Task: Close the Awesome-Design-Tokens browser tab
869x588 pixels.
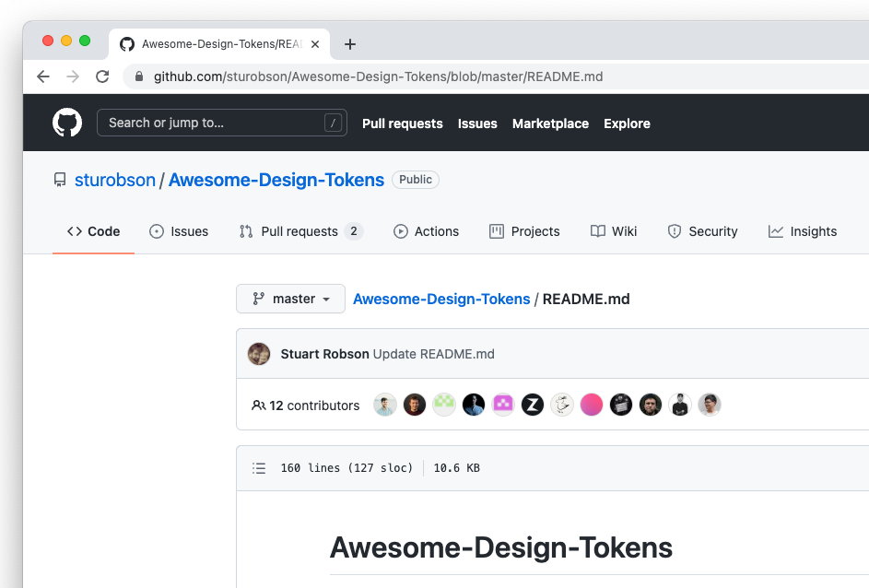Action: point(315,44)
